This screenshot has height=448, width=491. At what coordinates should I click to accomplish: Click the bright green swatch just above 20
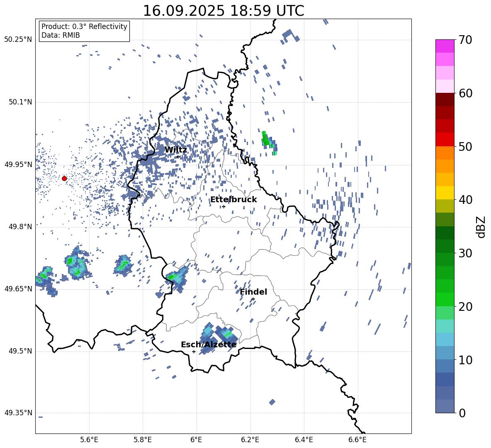tap(445, 299)
